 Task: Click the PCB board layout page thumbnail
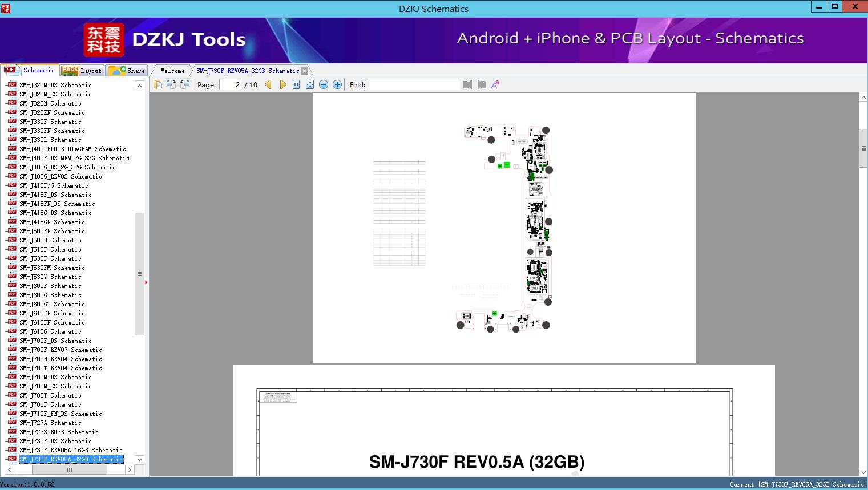pos(504,228)
